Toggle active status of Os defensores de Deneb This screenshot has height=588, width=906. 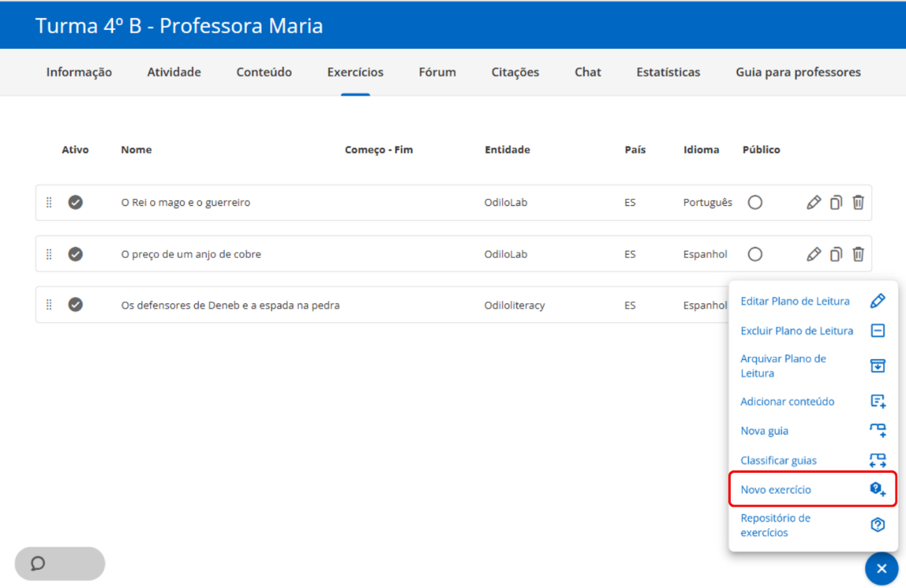point(75,305)
